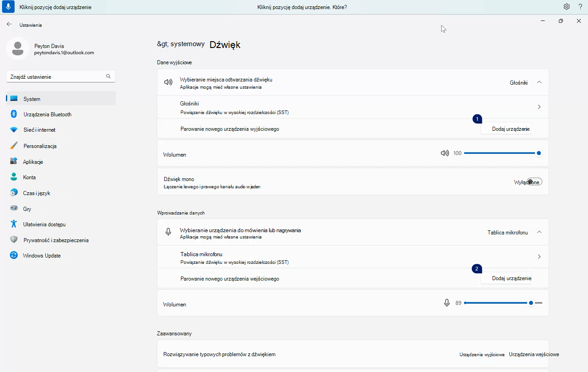Mute input via Wolumen microphone icon
Screen dimensions: 588x372
click(447, 303)
